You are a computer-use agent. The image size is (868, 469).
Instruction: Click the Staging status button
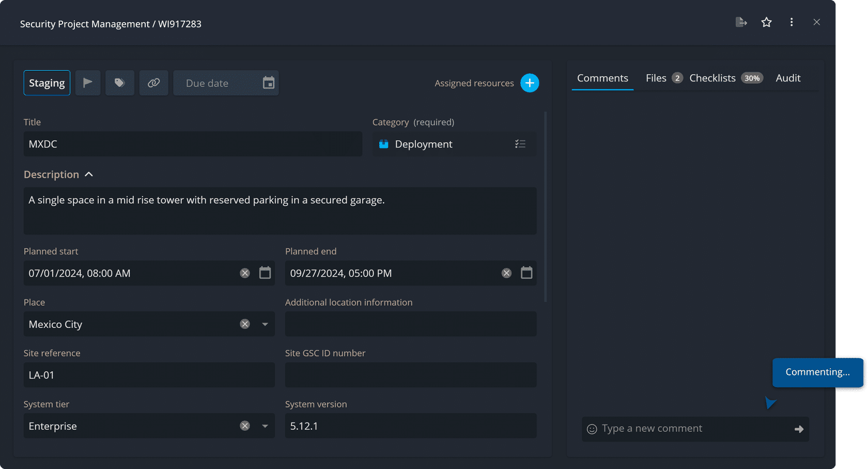click(x=47, y=83)
